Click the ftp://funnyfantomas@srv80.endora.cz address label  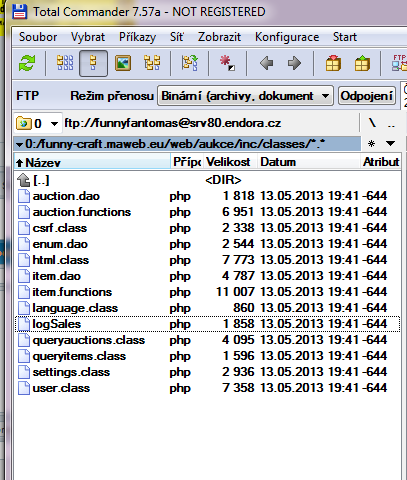[173, 123]
